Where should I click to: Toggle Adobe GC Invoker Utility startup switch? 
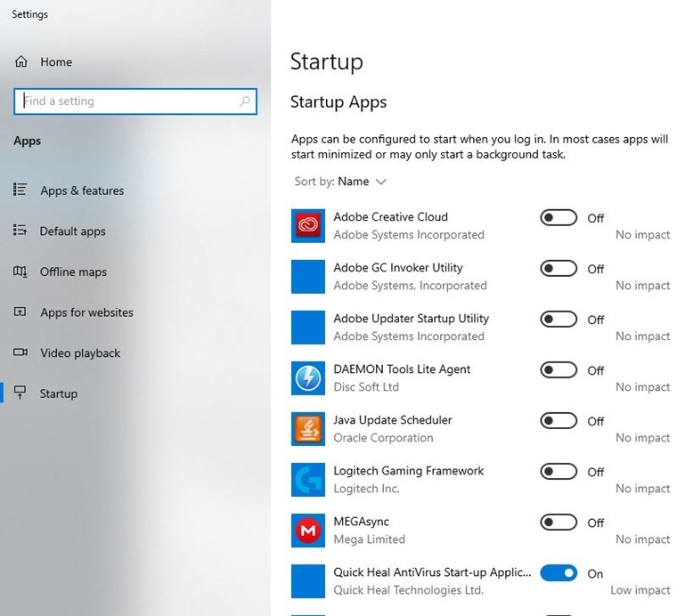coord(559,269)
